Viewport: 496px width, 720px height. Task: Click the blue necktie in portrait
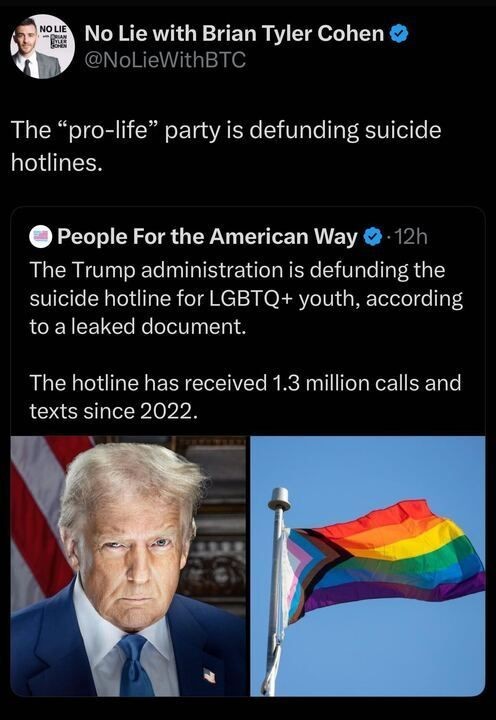point(135,665)
